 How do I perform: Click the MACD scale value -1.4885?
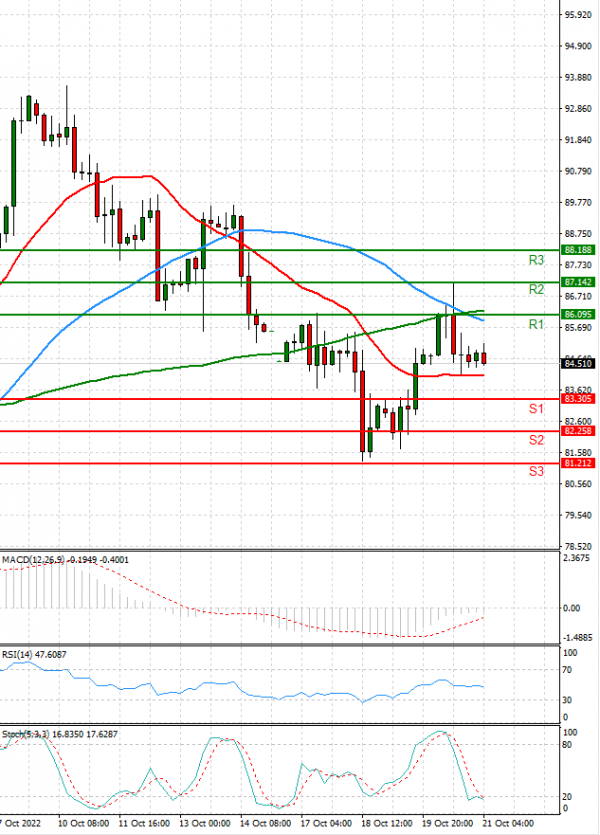[x=578, y=637]
